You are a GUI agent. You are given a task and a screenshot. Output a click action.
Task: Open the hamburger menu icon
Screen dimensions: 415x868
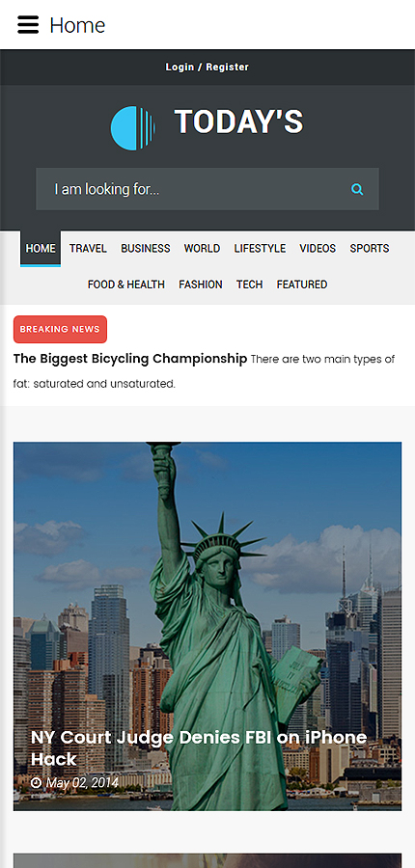point(28,25)
